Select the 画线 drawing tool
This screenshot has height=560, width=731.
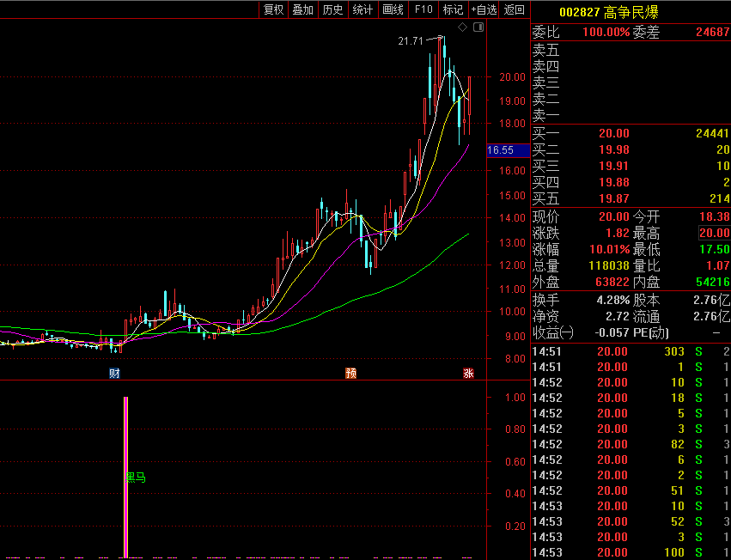(393, 9)
